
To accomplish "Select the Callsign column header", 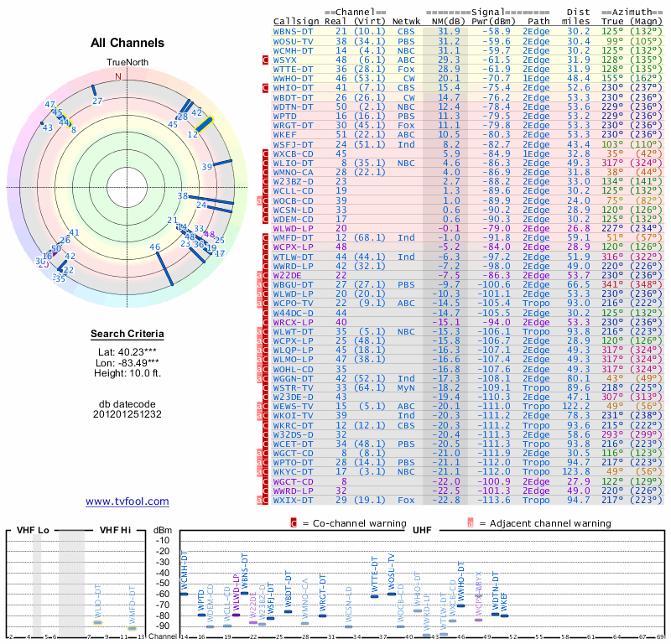I will point(296,22).
